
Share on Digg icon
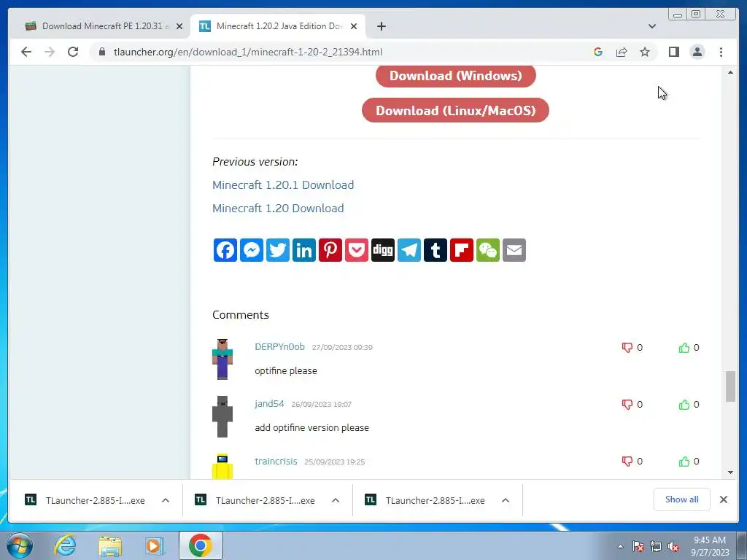[382, 250]
